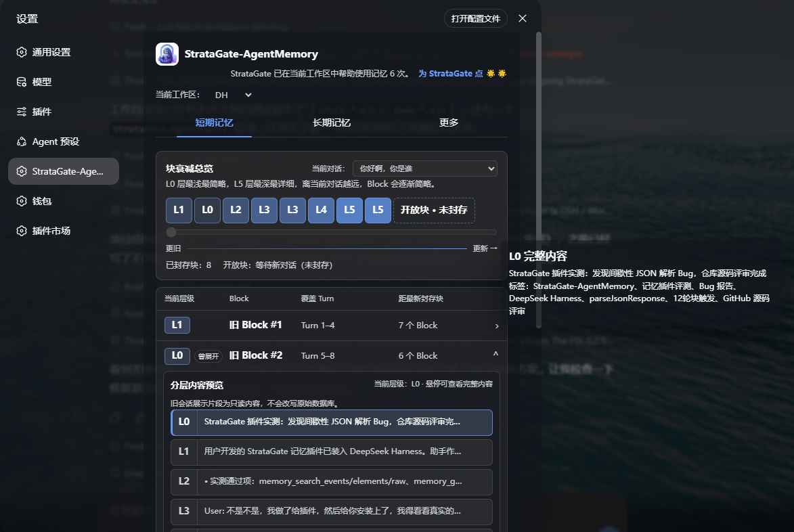The image size is (794, 532).
Task: Click the 为 StrataGate 点 star link
Action: click(x=462, y=73)
